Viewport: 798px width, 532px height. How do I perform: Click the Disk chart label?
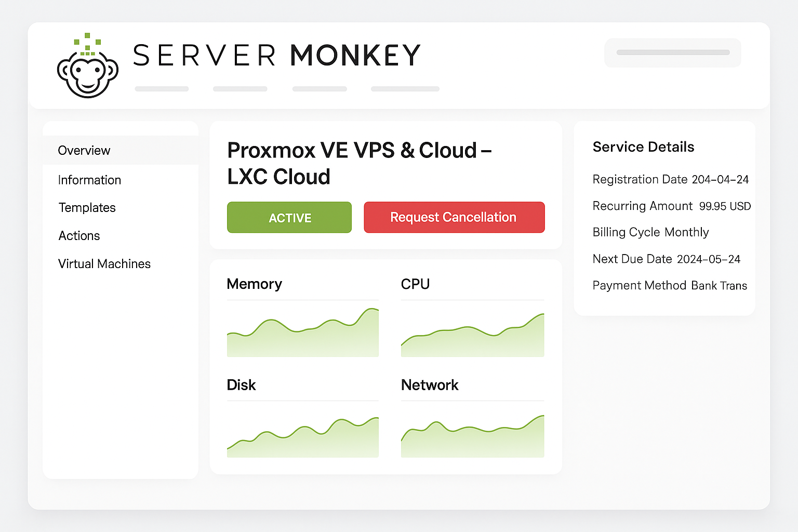tap(242, 385)
